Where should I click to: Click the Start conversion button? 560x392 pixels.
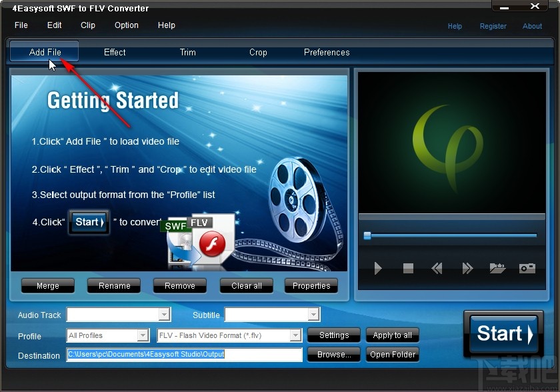click(x=503, y=334)
